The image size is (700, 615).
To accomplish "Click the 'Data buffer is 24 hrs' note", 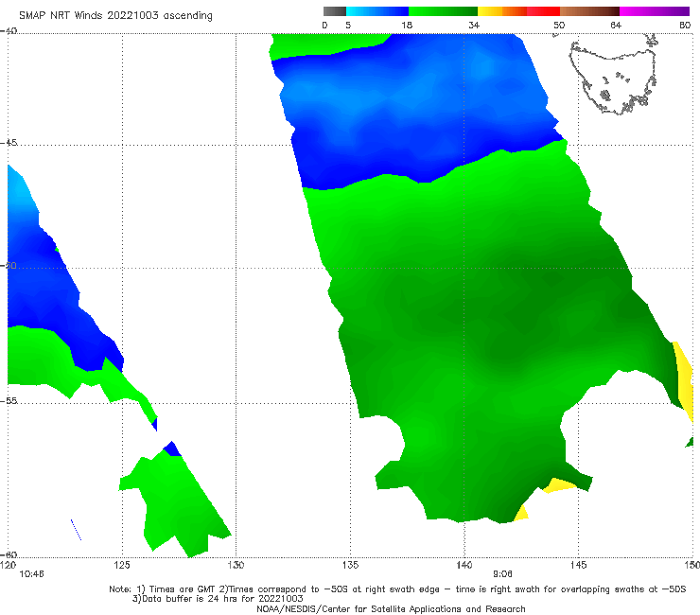I will coord(218,599).
